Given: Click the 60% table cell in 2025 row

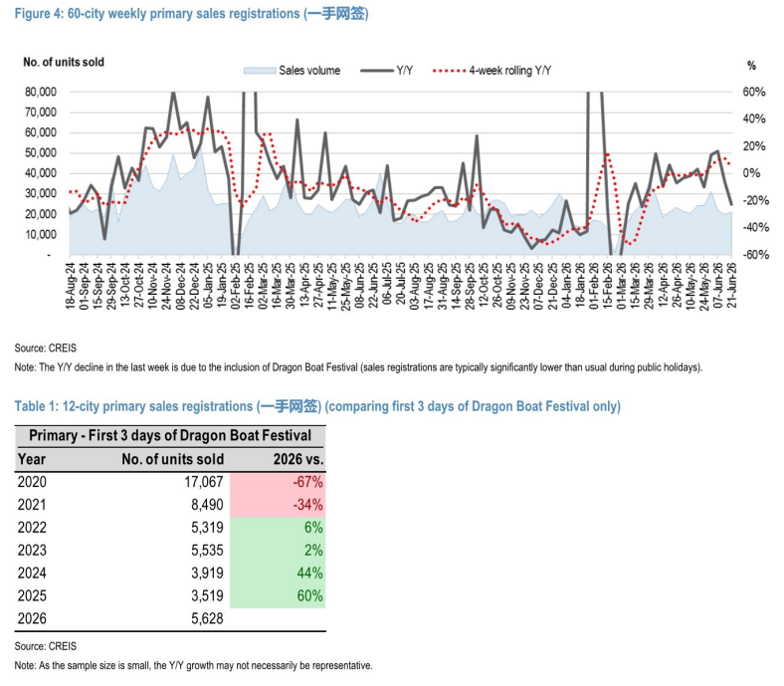Looking at the screenshot, I should tap(310, 596).
